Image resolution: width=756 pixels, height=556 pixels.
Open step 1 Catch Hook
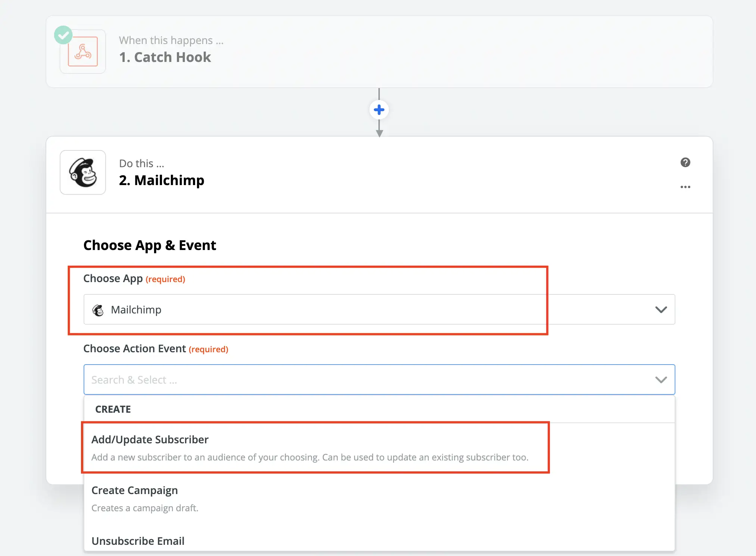(165, 57)
